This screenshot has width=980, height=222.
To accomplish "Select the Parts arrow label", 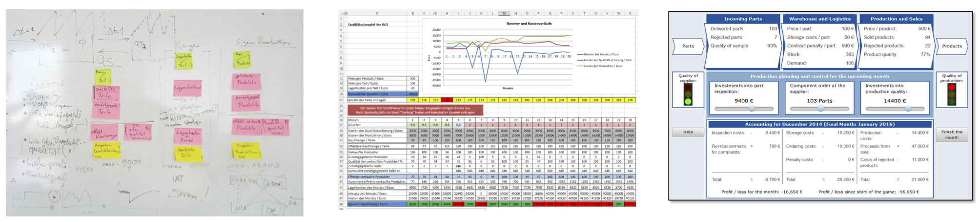I will click(688, 46).
